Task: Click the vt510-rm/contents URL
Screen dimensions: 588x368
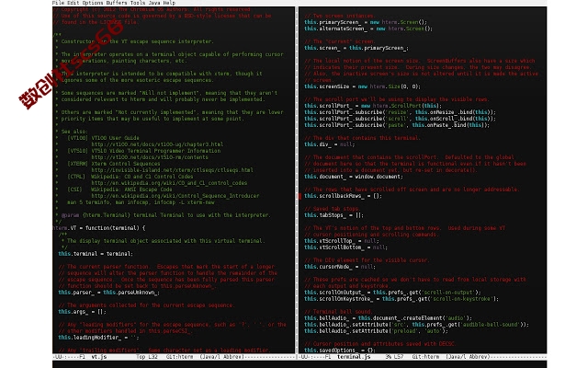Action: pos(150,157)
